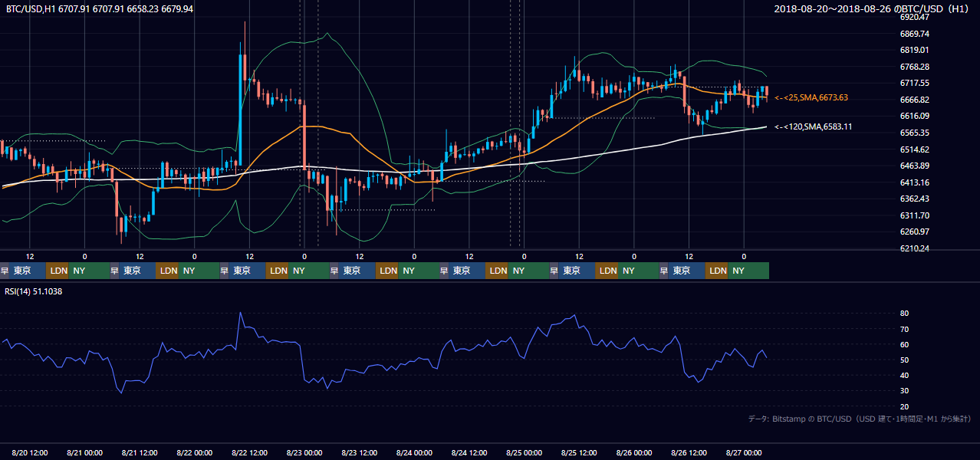Select the 6413.16 price level label
980x460 pixels.
(915, 182)
